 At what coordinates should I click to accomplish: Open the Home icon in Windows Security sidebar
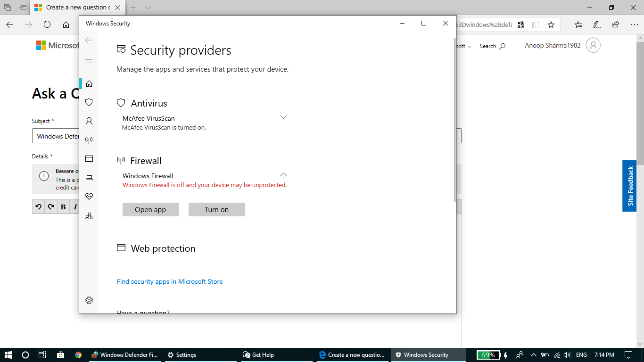[x=89, y=83]
